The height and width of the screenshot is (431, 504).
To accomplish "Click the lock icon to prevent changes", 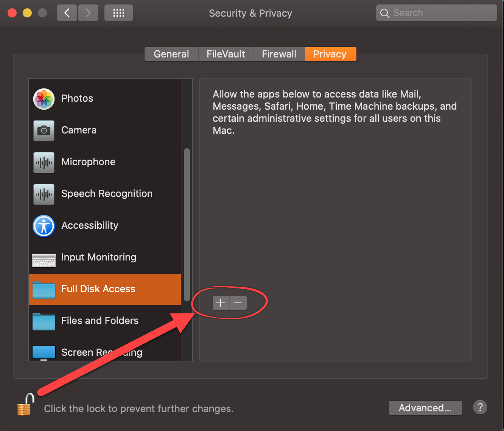I will [x=25, y=405].
